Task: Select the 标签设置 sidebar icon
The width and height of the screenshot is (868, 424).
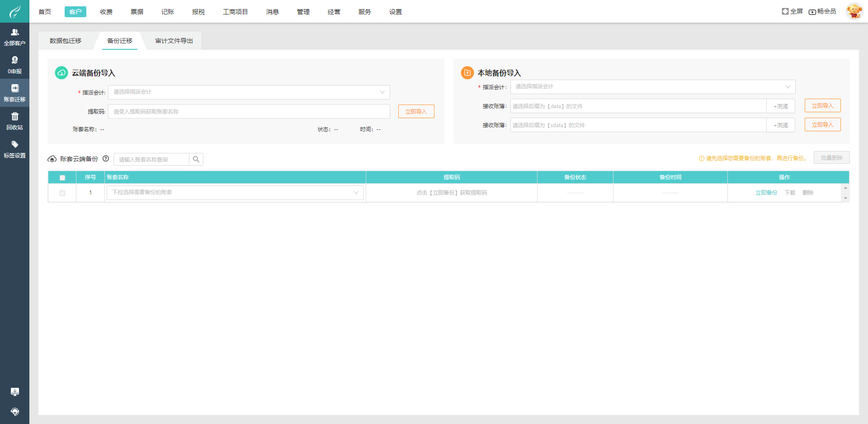Action: pos(14,149)
